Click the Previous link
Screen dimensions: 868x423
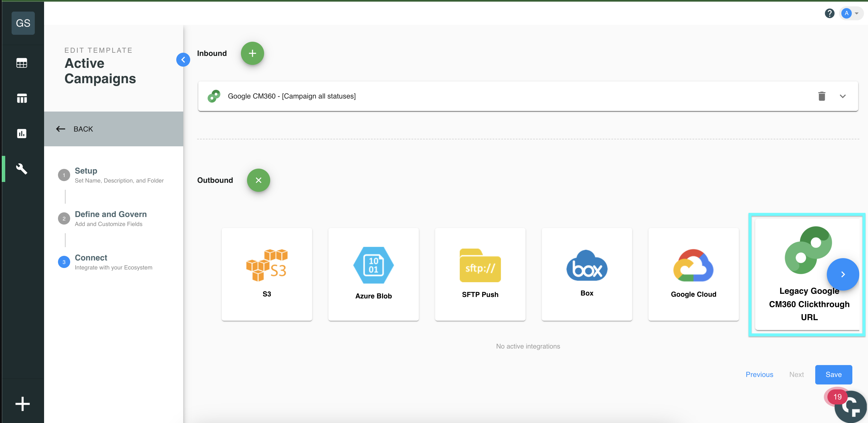click(x=759, y=375)
